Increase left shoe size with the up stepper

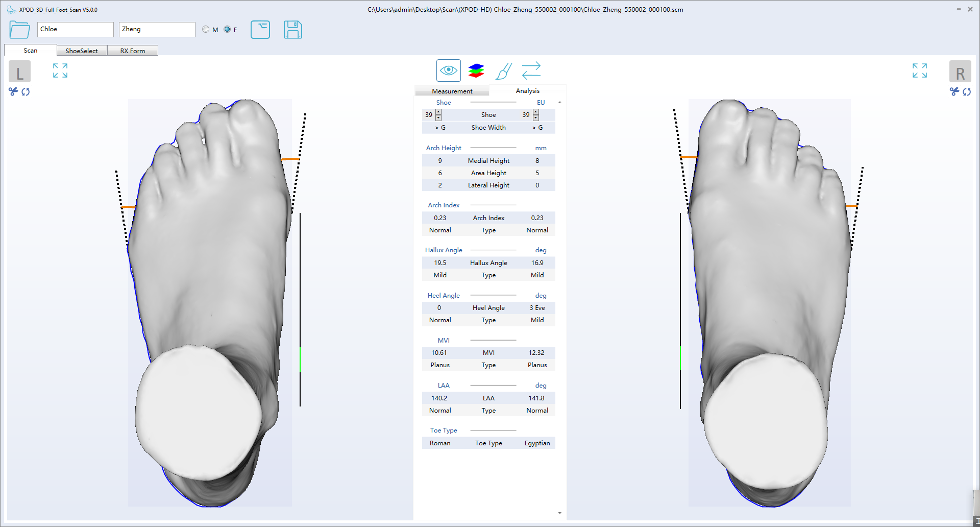pyautogui.click(x=438, y=112)
